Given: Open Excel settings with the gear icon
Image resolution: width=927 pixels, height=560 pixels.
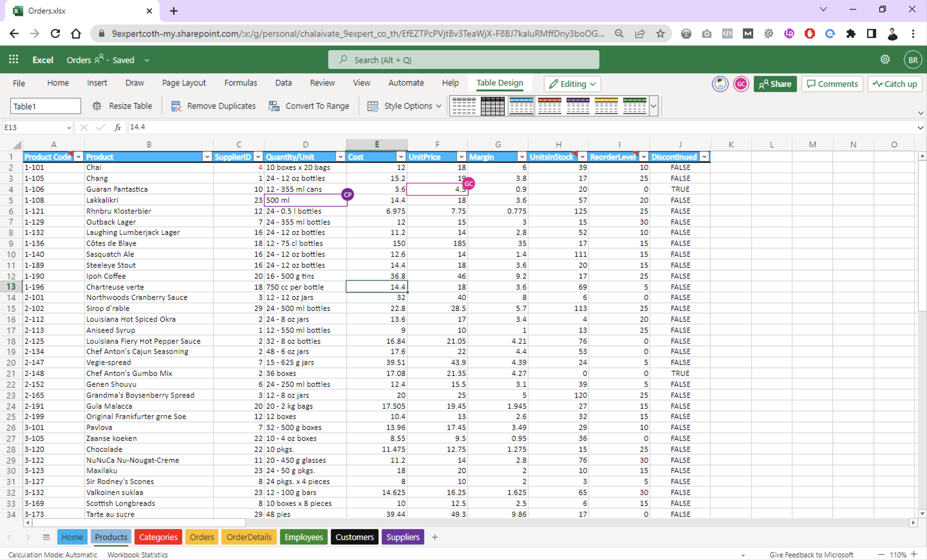Looking at the screenshot, I should pyautogui.click(x=885, y=60).
